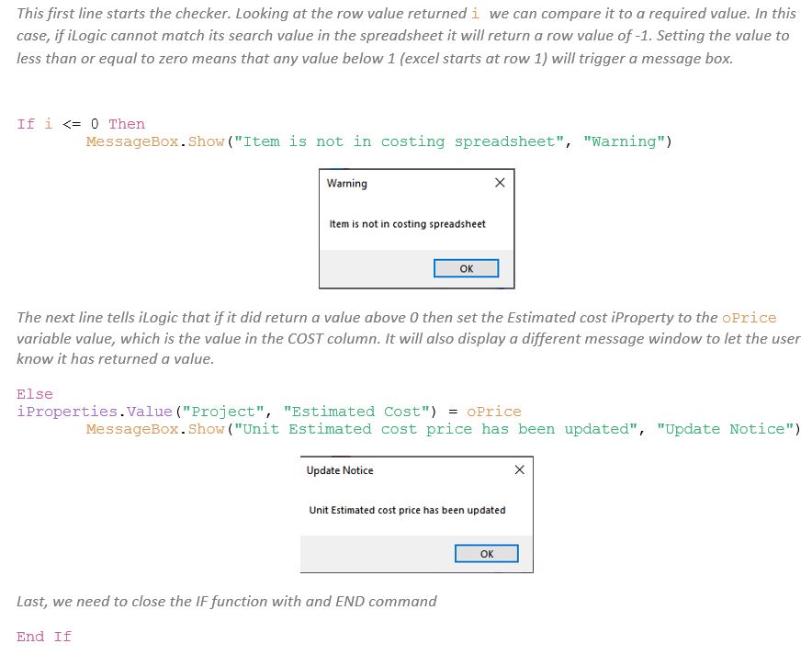Click the Update Notice dialog title text
This screenshot has height=655, width=812.
point(340,470)
